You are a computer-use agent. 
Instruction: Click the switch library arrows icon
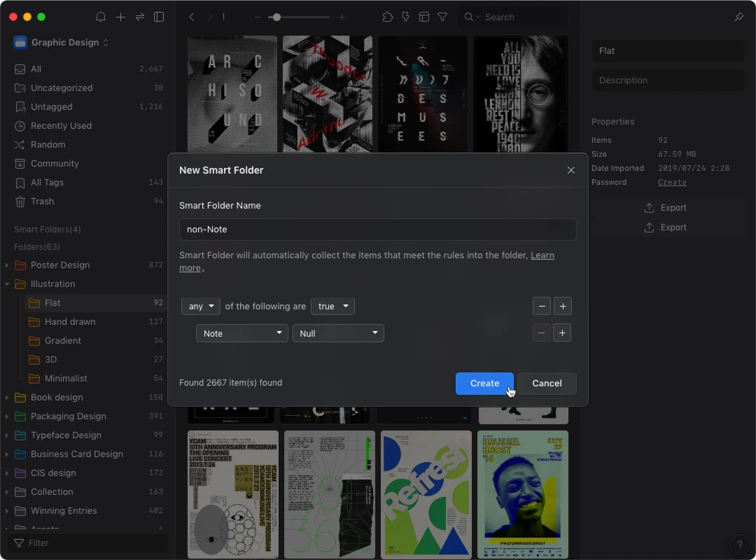coord(140,17)
